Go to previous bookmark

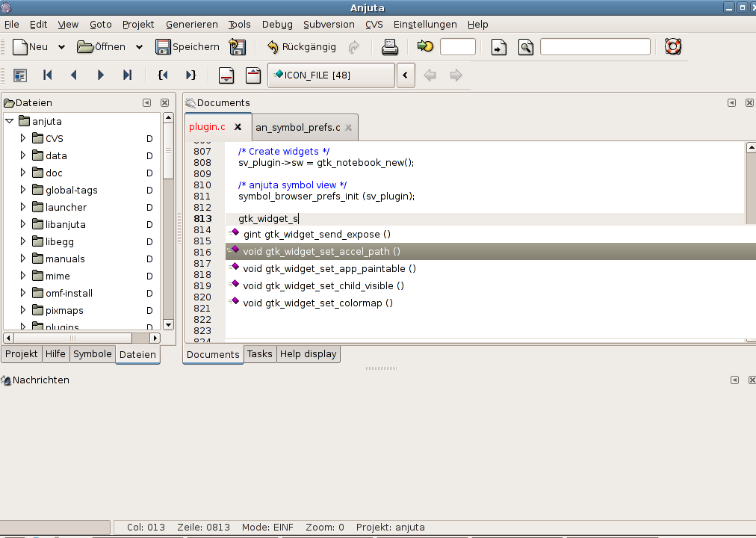[x=74, y=75]
